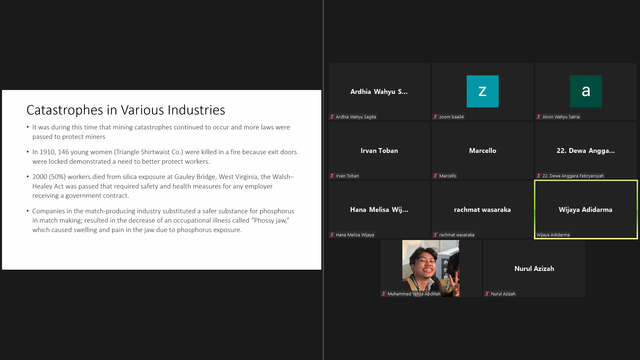
Task: Click muted mic icon beside Ardhia Wahyu Sagita
Action: point(332,117)
